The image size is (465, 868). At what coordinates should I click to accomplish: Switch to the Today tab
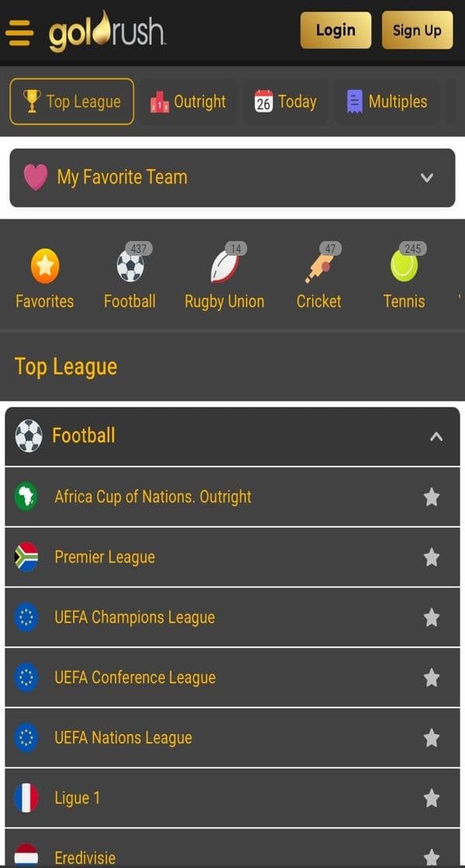285,101
